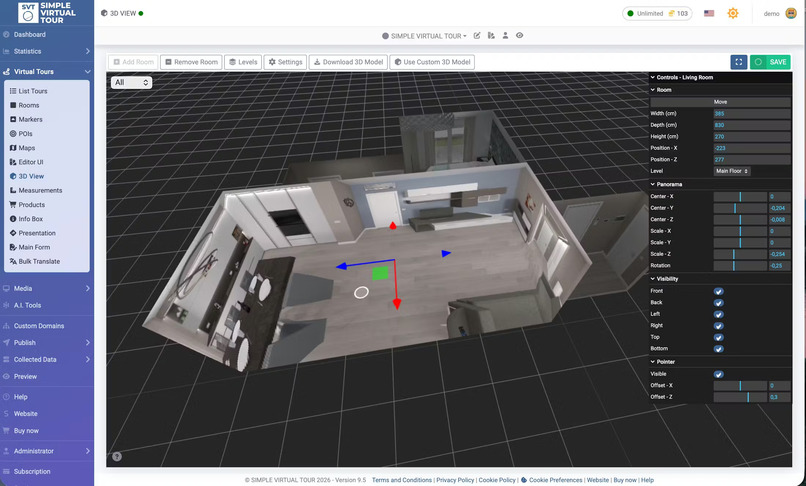The height and width of the screenshot is (486, 806).
Task: Toggle Pointer Visible checkbox
Action: point(719,374)
